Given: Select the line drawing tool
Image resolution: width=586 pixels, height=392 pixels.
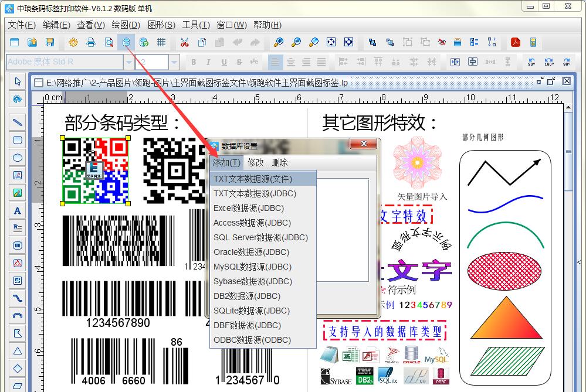Looking at the screenshot, I should tap(18, 122).
